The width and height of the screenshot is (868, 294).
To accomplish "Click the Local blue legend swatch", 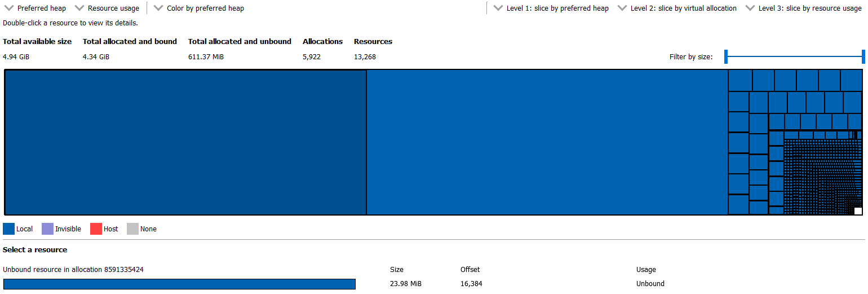I will point(8,229).
